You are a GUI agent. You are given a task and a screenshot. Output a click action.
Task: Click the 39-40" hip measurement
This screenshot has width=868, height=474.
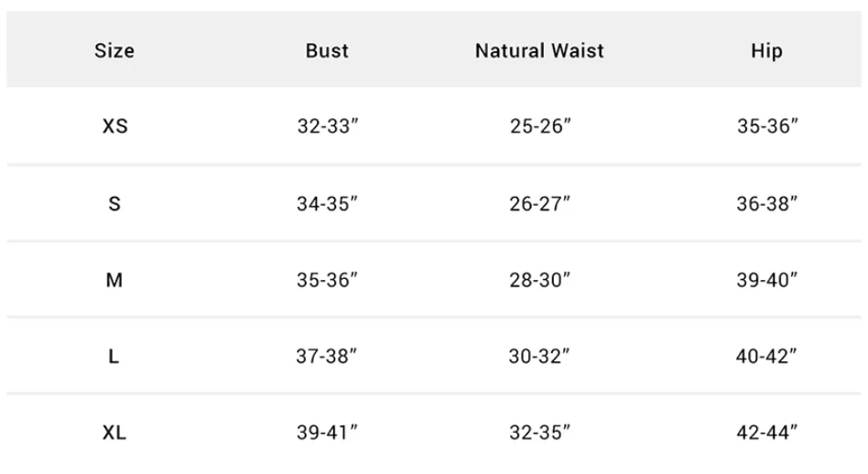click(766, 280)
